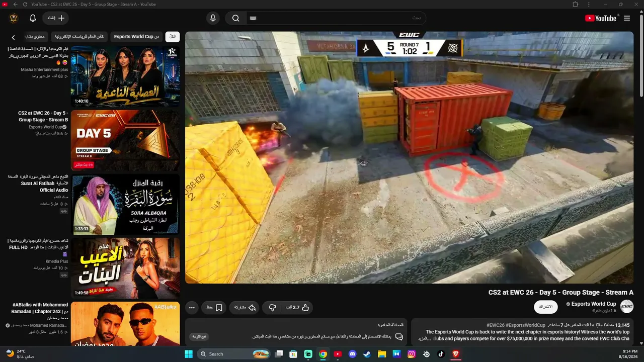Open the live chat panel button
The height and width of the screenshot is (362, 644).
(x=199, y=337)
